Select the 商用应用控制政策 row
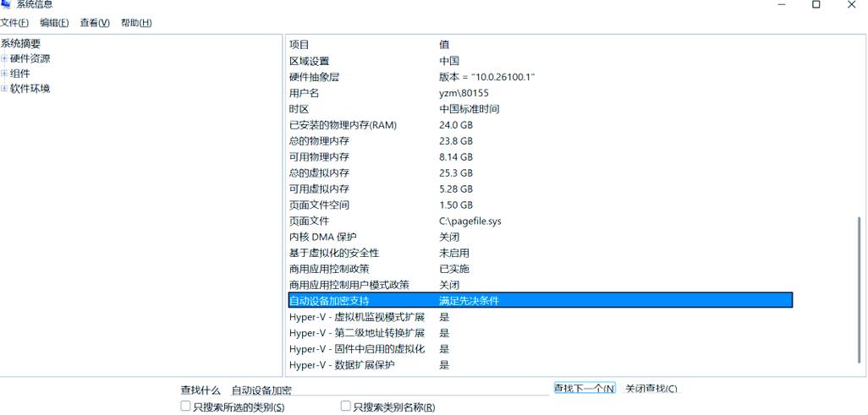This screenshot has height=415, width=868. point(541,270)
